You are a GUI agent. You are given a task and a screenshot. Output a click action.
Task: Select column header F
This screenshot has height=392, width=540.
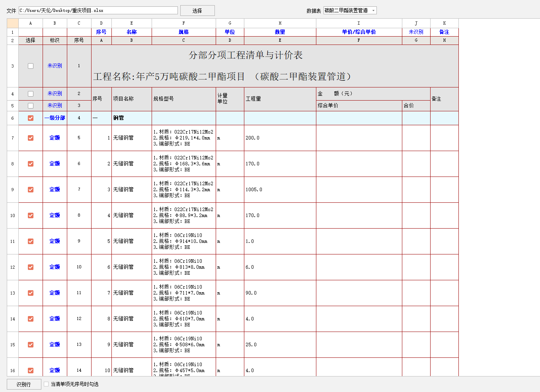point(184,23)
